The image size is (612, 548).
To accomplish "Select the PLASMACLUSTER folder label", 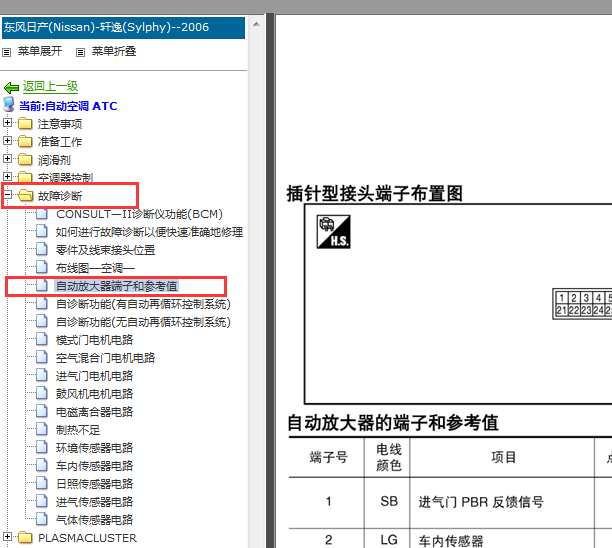I will click(87, 538).
